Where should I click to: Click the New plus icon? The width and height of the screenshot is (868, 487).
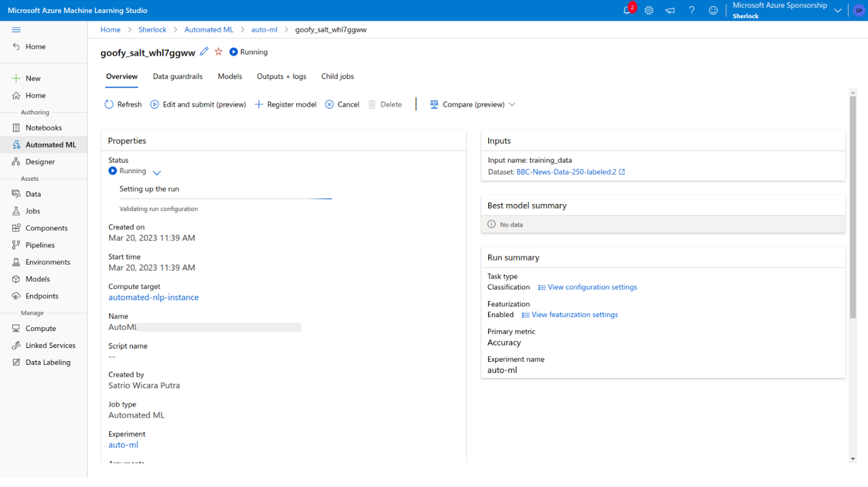(16, 79)
